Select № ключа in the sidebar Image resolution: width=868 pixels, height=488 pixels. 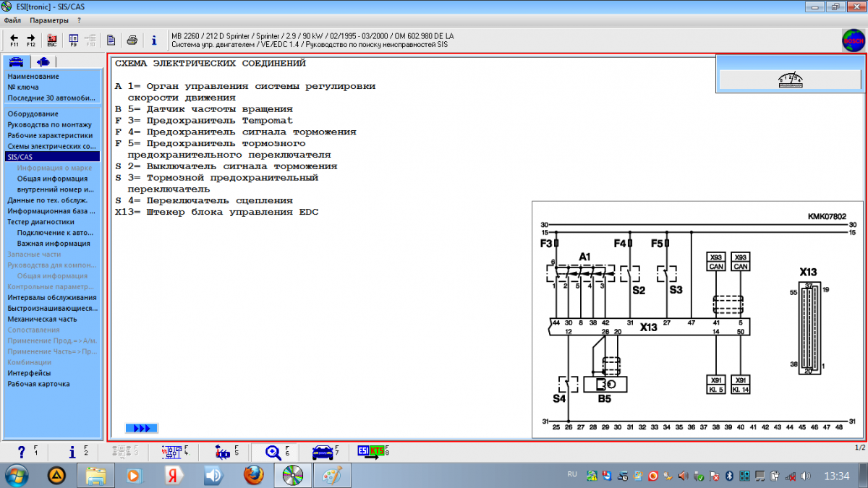[23, 87]
